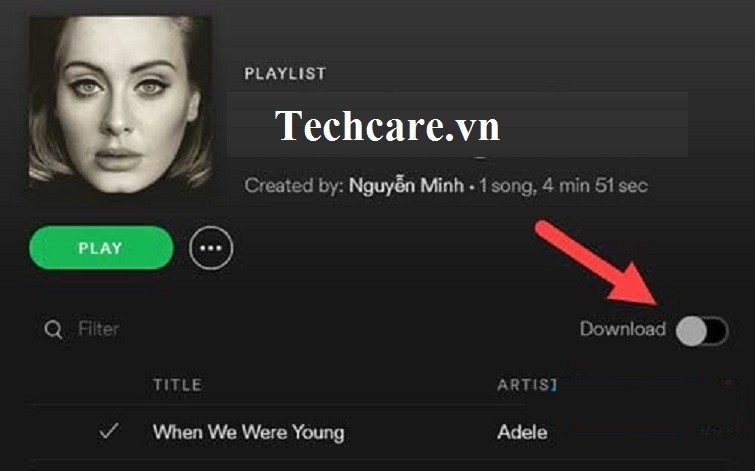The image size is (755, 471).
Task: Select the song When We Were Young
Action: pyautogui.click(x=248, y=432)
